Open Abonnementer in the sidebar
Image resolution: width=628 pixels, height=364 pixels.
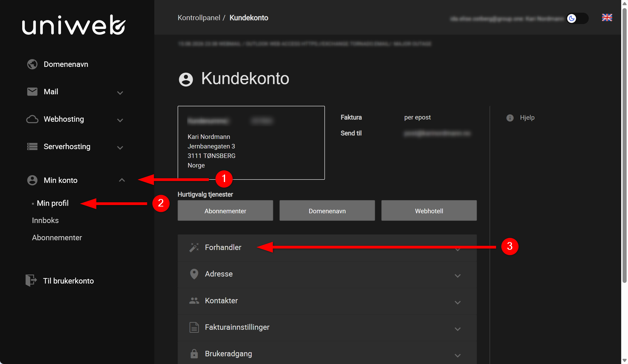(57, 238)
